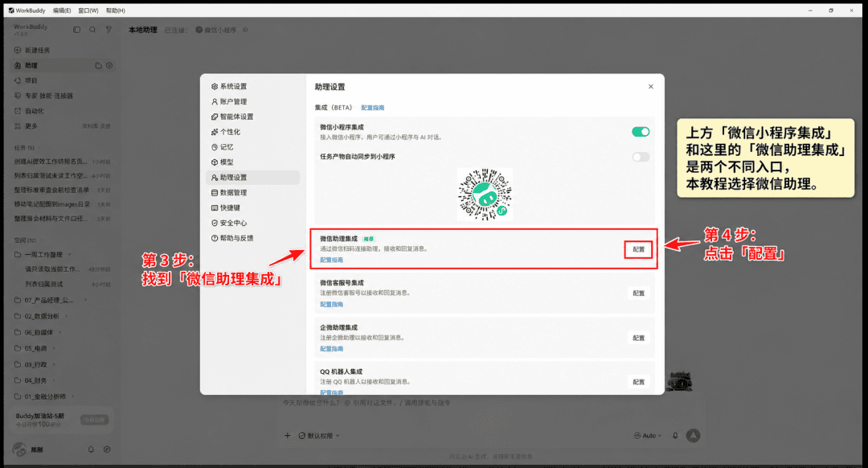This screenshot has width=868, height=468.
Task: Click the round send button in chat input
Action: click(x=693, y=435)
